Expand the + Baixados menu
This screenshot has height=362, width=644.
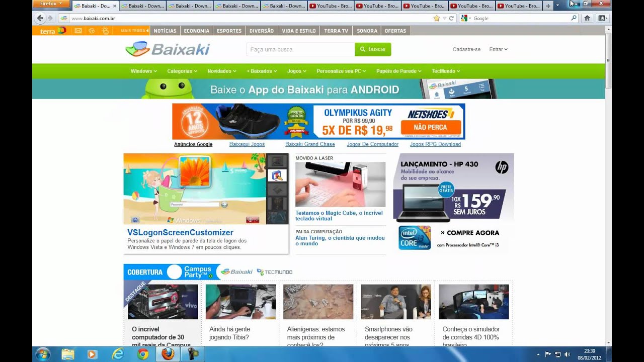(262, 71)
